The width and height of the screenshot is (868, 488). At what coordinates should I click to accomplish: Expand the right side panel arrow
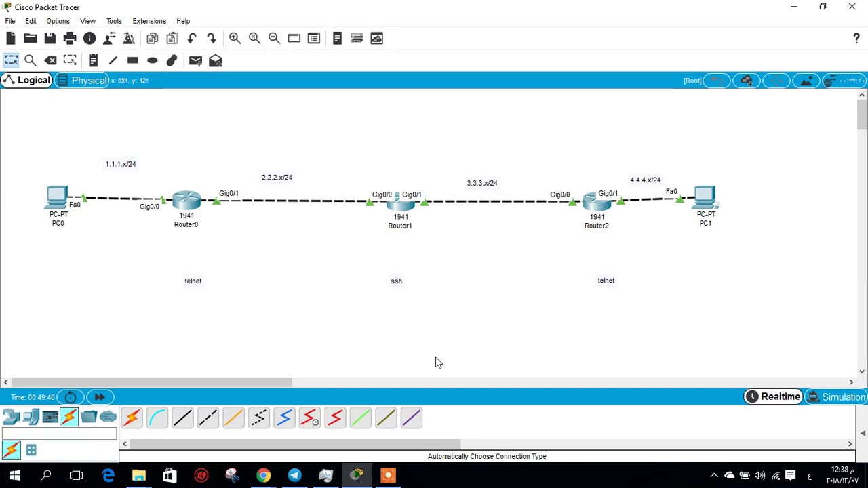coord(863,433)
